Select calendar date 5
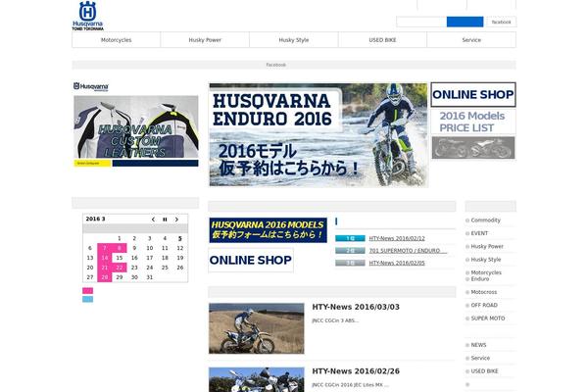Image resolution: width=588 pixels, height=392 pixels. [x=180, y=238]
